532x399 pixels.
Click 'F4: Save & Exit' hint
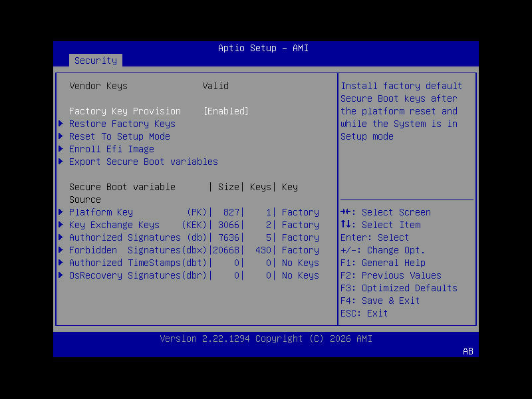[380, 301]
